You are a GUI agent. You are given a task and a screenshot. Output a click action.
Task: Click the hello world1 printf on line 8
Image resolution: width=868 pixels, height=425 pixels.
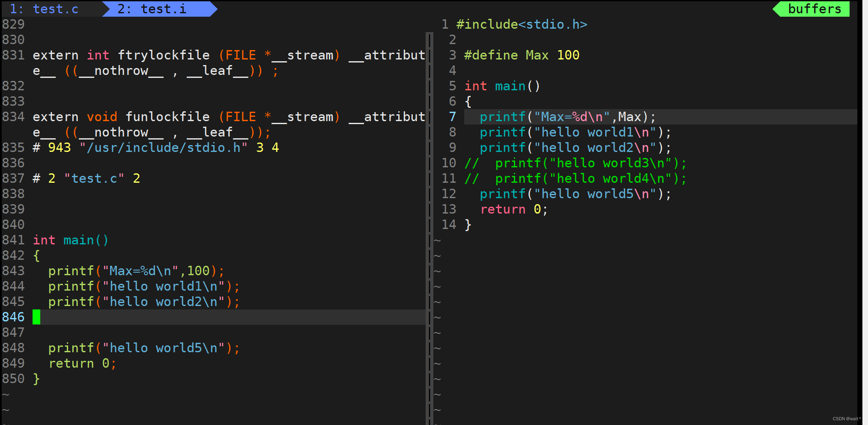point(576,132)
